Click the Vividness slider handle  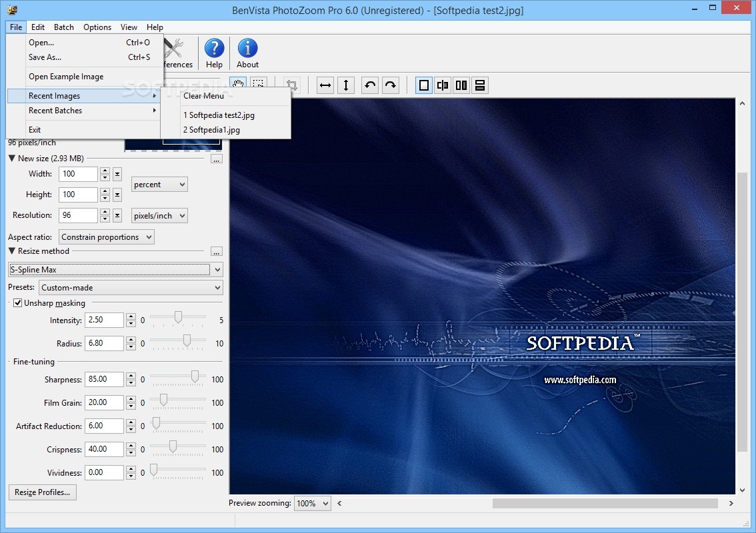pyautogui.click(x=154, y=470)
